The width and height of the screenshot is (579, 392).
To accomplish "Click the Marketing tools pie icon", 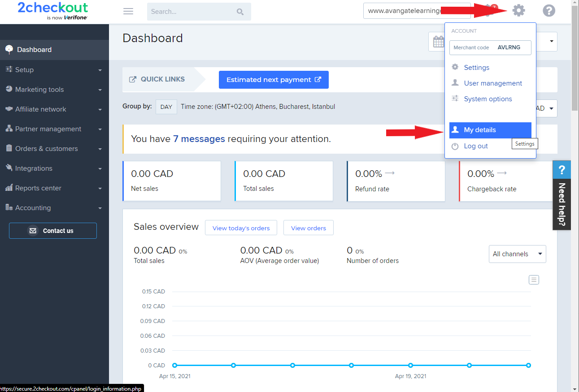I will click(x=9, y=89).
